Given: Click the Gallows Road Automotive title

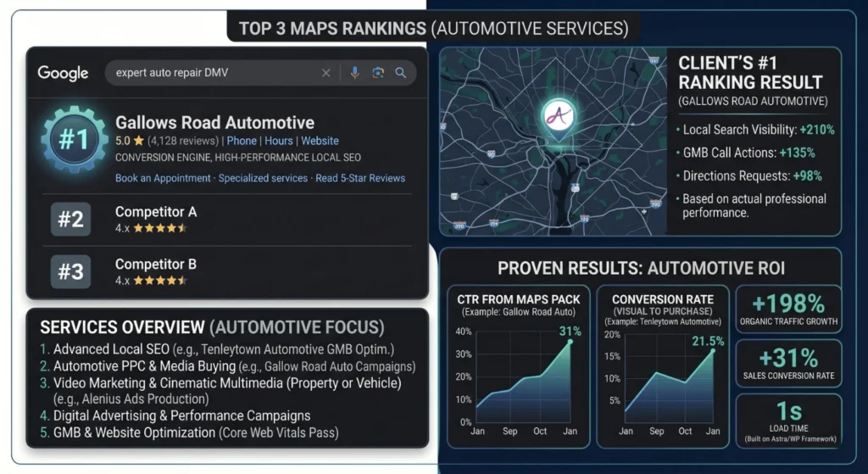Looking at the screenshot, I should [214, 122].
